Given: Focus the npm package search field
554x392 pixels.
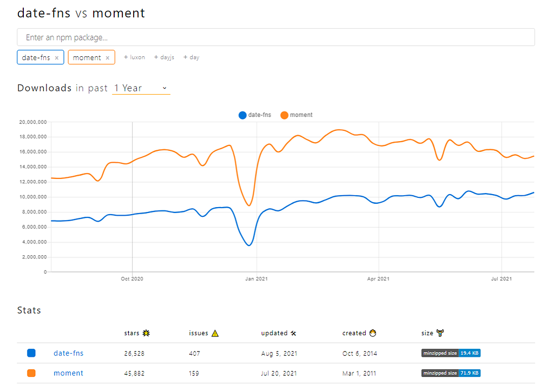Looking at the screenshot, I should tap(276, 37).
